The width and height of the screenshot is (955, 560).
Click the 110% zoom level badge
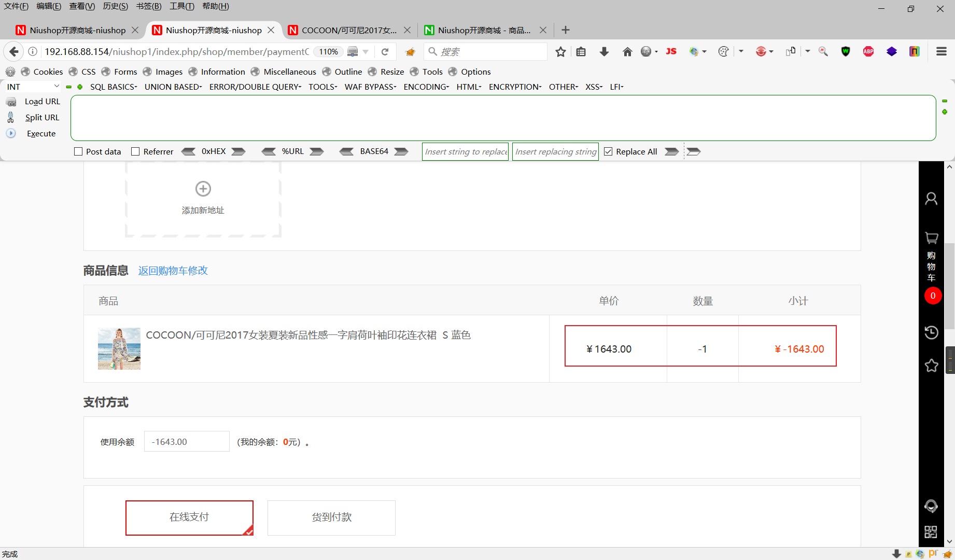coord(328,51)
